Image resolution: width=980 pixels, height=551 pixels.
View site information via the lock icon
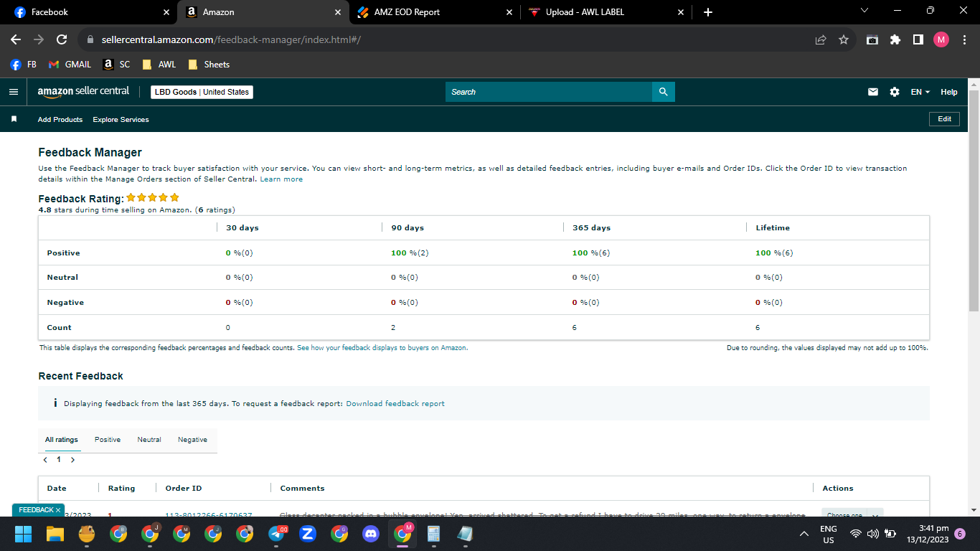(x=90, y=40)
